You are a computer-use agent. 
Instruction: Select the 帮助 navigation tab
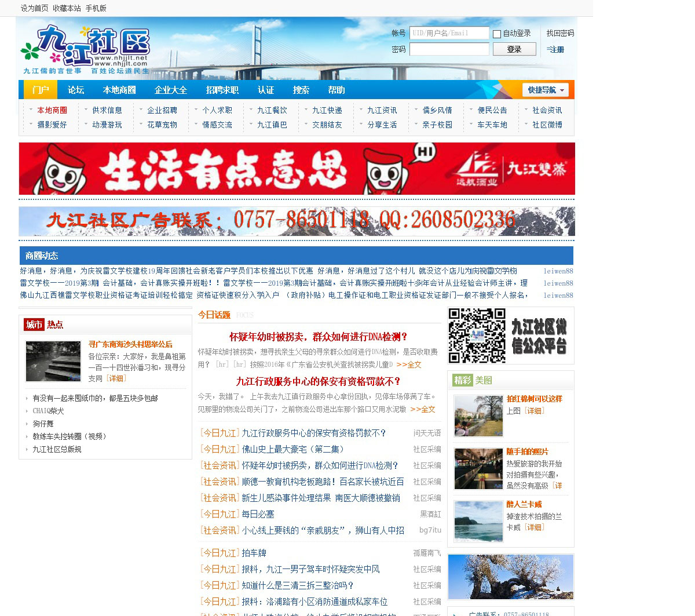pos(336,90)
